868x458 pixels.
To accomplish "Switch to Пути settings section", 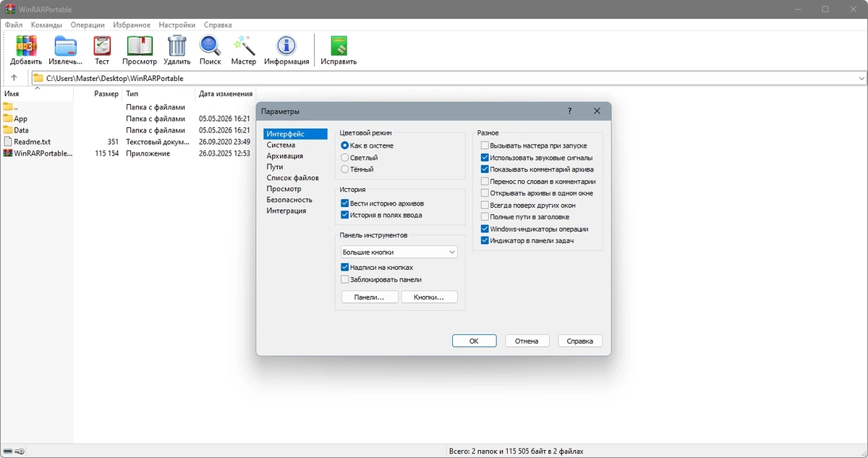I will tap(275, 166).
